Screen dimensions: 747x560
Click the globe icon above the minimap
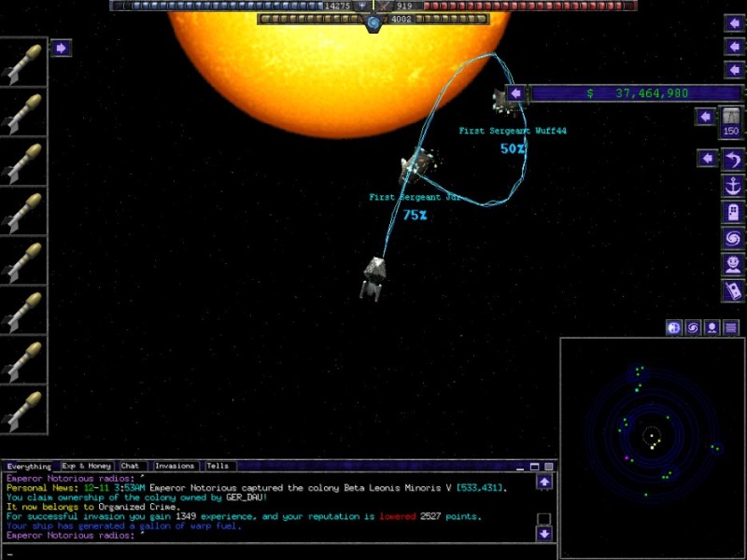coord(674,328)
